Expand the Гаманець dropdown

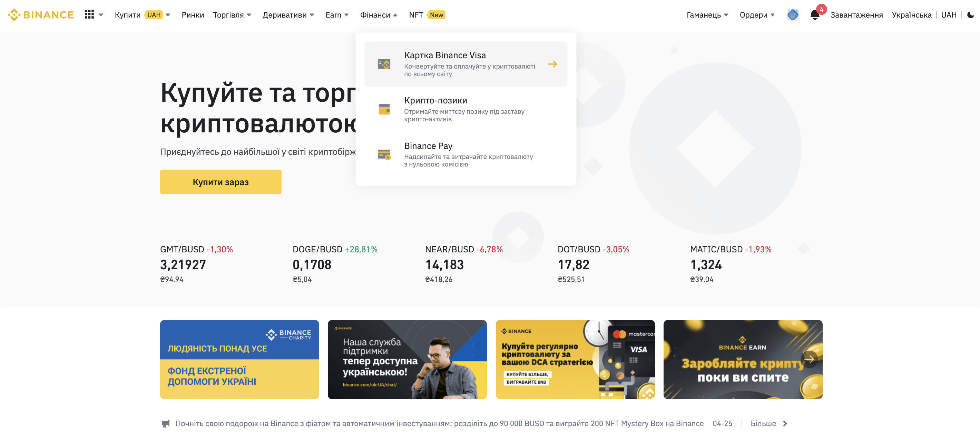(x=707, y=15)
